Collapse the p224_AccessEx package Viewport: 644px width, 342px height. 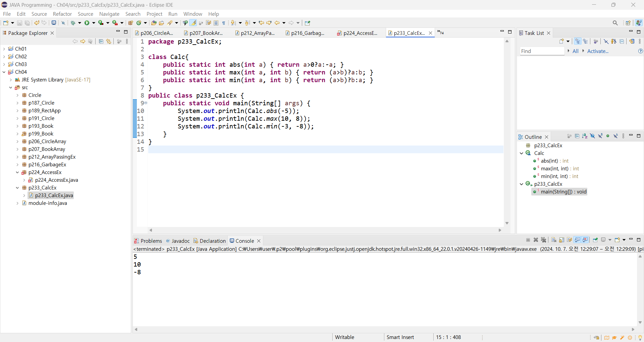pos(17,172)
